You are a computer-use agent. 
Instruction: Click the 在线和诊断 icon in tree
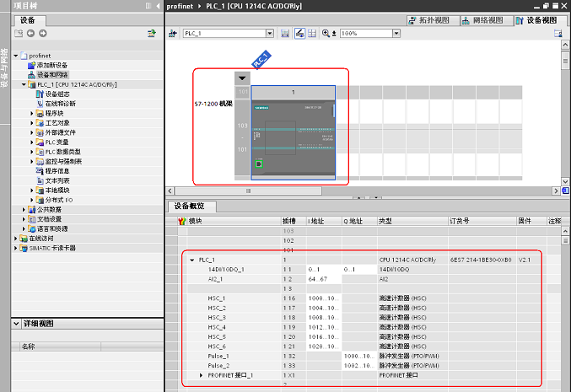[40, 104]
